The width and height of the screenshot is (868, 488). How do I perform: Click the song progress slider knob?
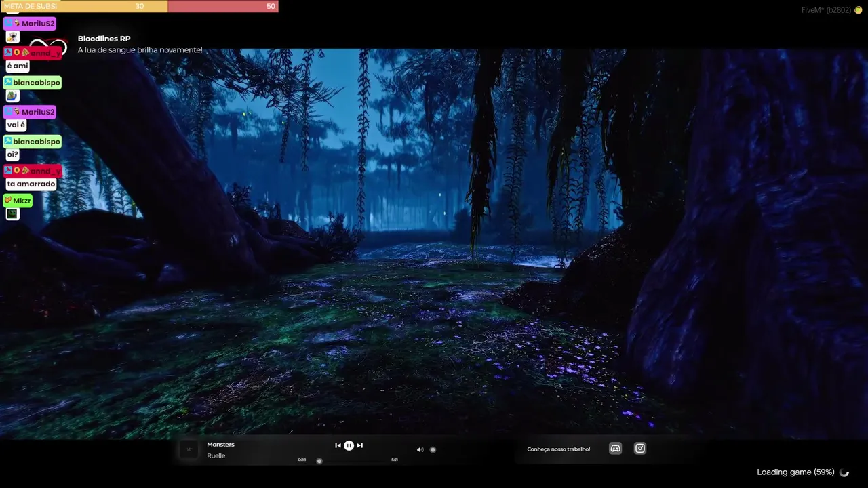click(x=319, y=461)
